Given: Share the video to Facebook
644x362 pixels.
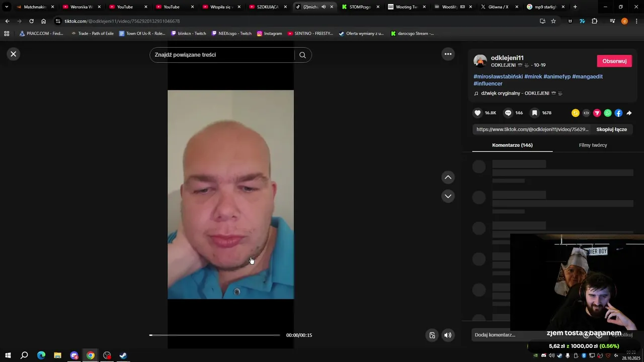Looking at the screenshot, I should point(618,113).
